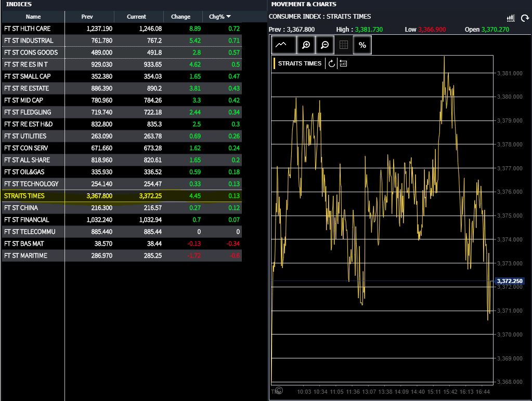The width and height of the screenshot is (532, 401).
Task: Select the FT ST TECHNOLOGY index
Action: 122,184
